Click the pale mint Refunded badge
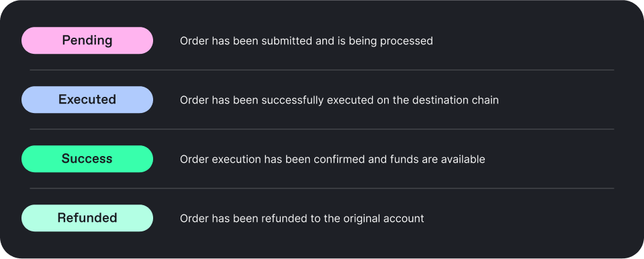This screenshot has height=259, width=644. point(87,218)
